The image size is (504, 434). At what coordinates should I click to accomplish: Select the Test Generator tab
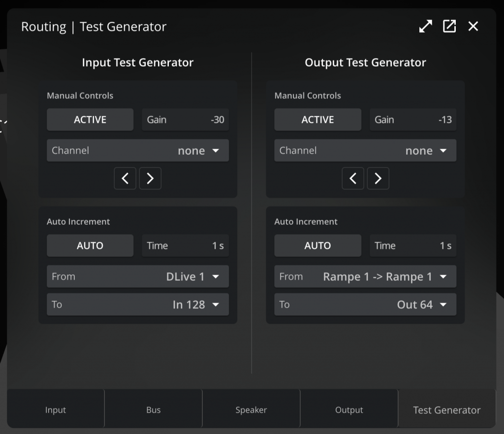447,409
